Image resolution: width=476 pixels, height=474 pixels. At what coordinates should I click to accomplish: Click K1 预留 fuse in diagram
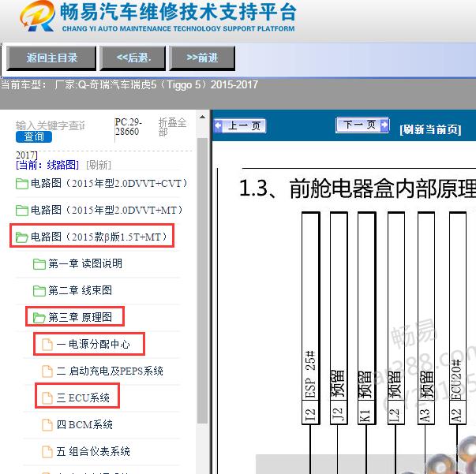(367, 318)
